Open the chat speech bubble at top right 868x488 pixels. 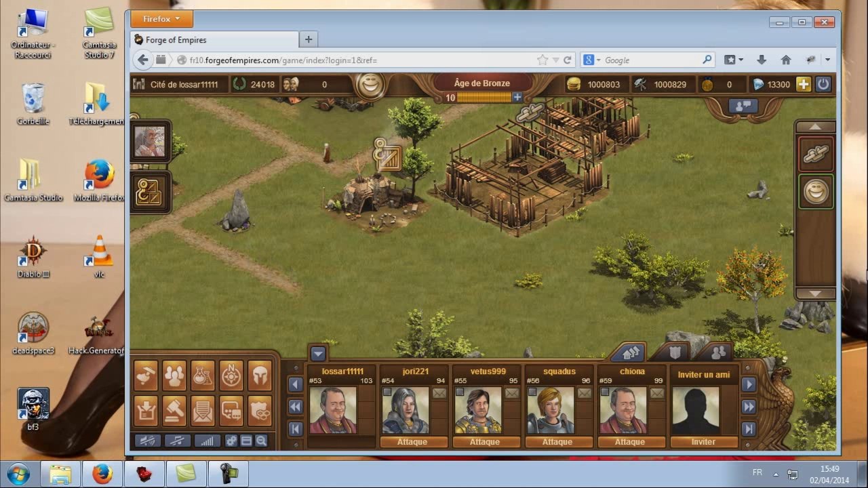point(743,106)
